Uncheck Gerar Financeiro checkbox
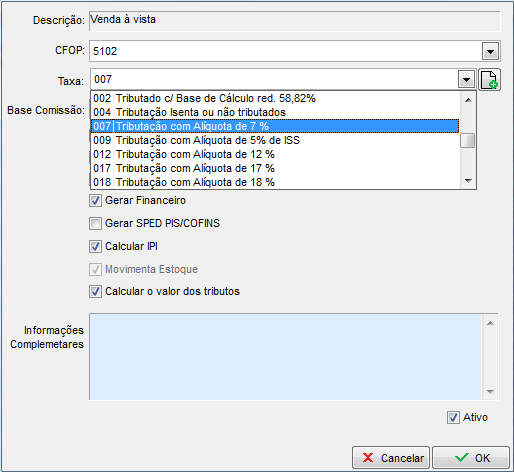 95,201
